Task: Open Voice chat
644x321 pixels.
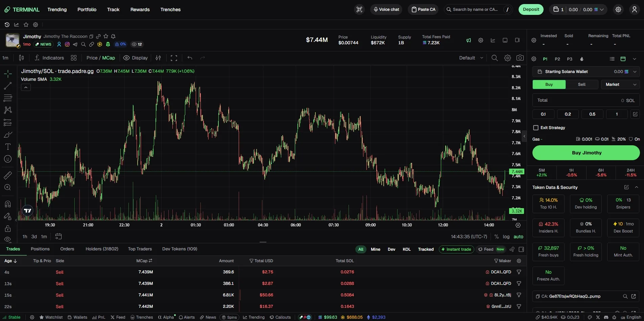Action: pos(386,9)
